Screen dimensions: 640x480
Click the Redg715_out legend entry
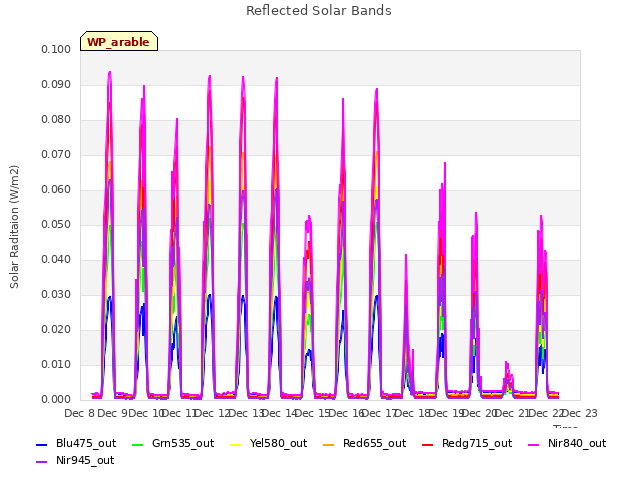pyautogui.click(x=467, y=443)
